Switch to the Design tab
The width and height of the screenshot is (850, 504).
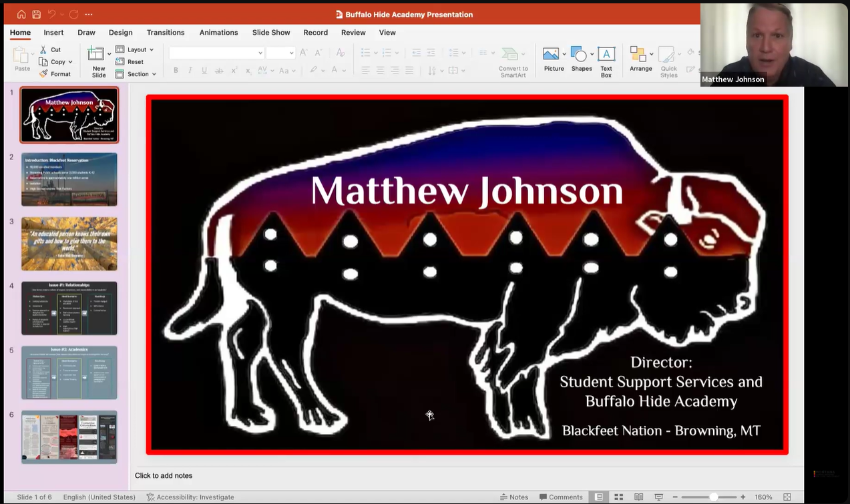click(120, 33)
